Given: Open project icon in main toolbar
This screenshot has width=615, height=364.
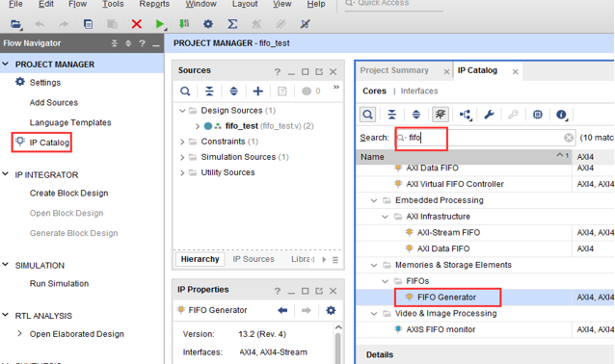Looking at the screenshot, I should (15, 24).
